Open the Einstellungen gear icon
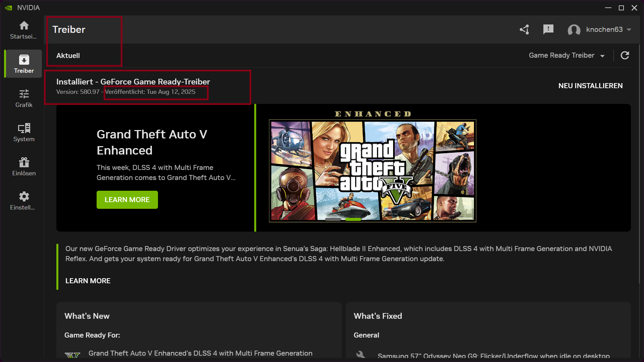 [x=24, y=196]
